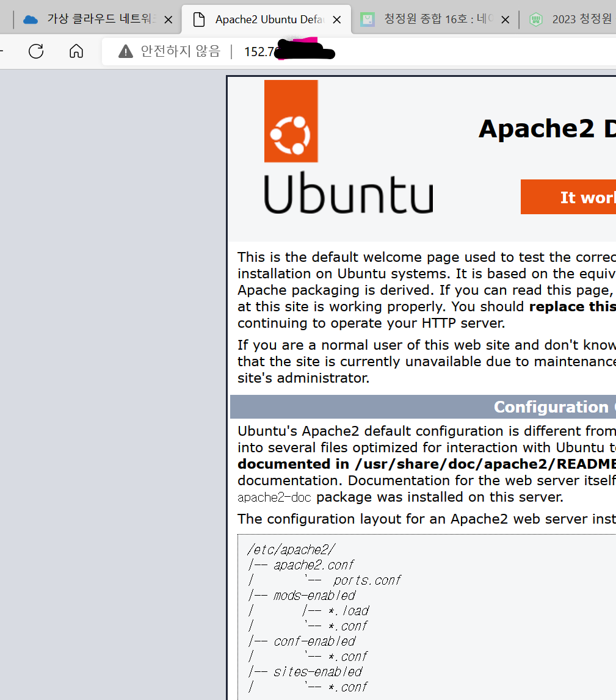Click the Apache2 page heading
The height and width of the screenshot is (700, 616).
(x=547, y=129)
